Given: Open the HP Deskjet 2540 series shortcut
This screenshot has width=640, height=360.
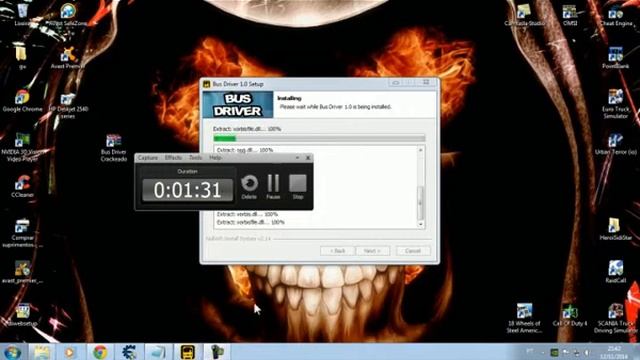Looking at the screenshot, I should (x=68, y=104).
